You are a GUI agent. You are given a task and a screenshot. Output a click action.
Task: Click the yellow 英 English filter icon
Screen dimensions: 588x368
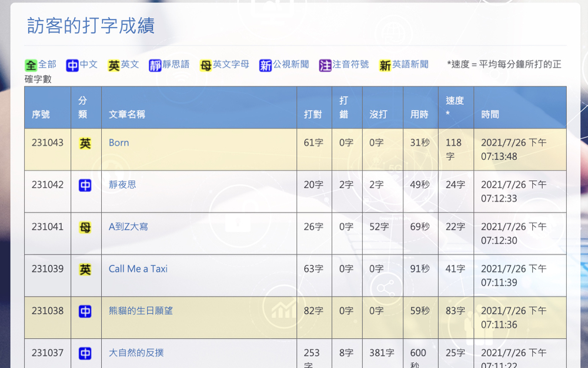113,65
